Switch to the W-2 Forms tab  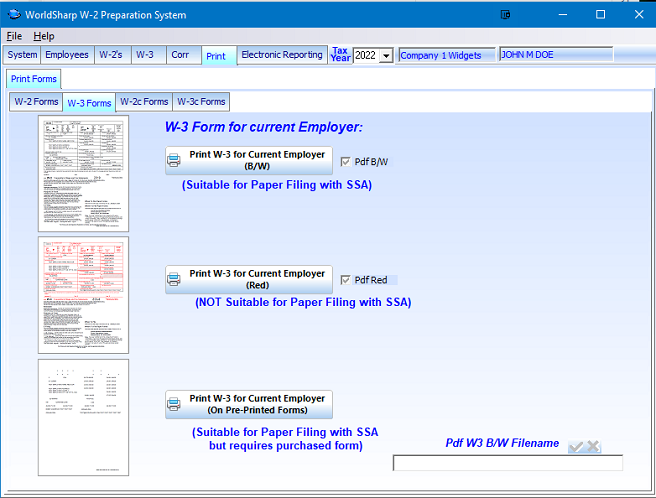point(35,101)
